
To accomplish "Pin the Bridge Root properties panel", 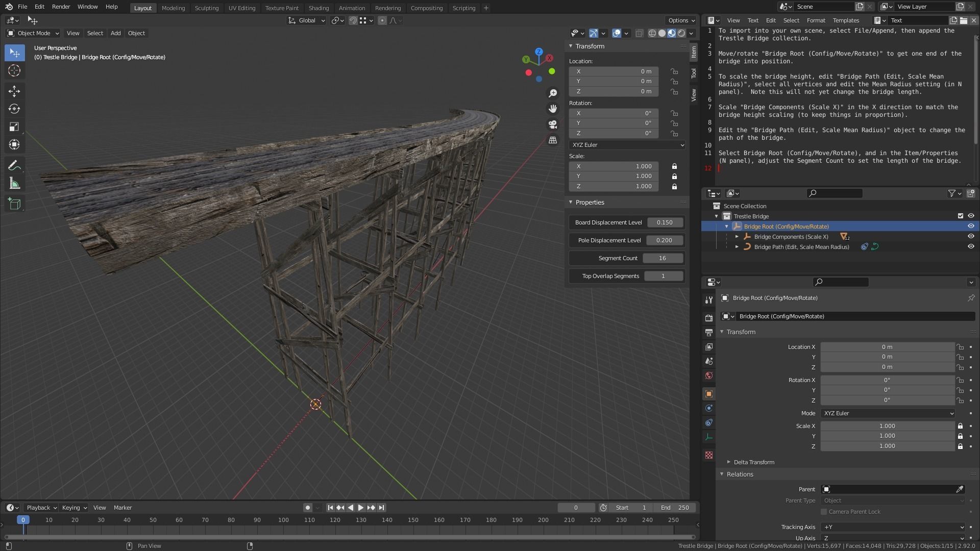I will point(971,298).
